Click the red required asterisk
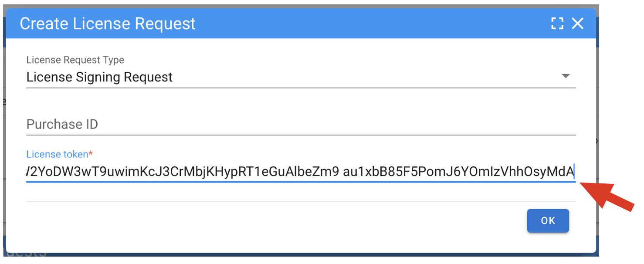Viewport: 644px width, 264px height. [x=91, y=154]
